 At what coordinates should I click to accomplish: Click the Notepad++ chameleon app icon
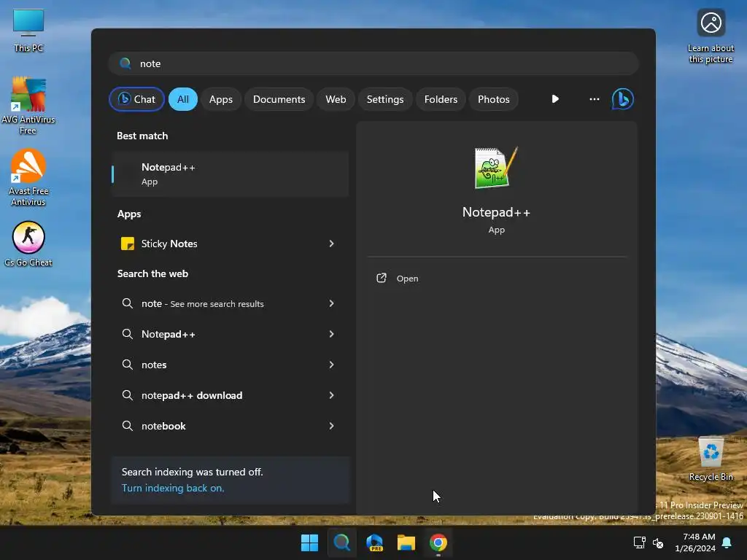click(x=496, y=168)
